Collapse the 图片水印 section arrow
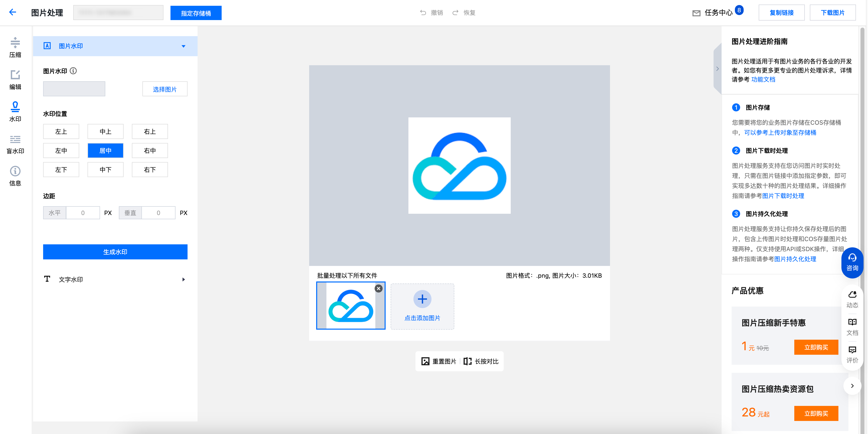 pos(183,46)
